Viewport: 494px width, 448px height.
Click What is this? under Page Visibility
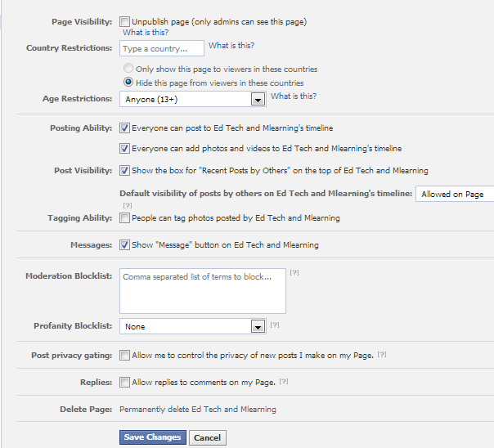[x=146, y=33]
